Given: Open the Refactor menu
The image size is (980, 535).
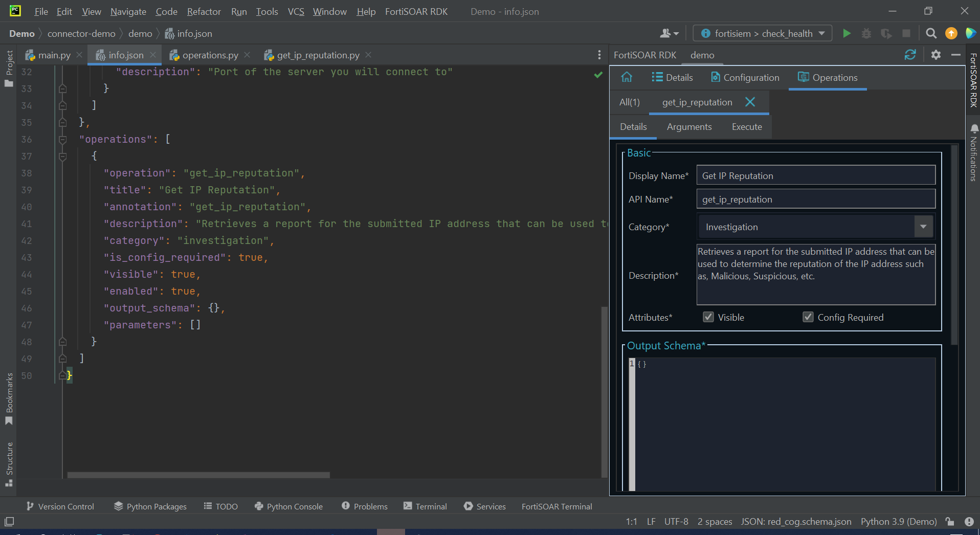Looking at the screenshot, I should pyautogui.click(x=204, y=11).
